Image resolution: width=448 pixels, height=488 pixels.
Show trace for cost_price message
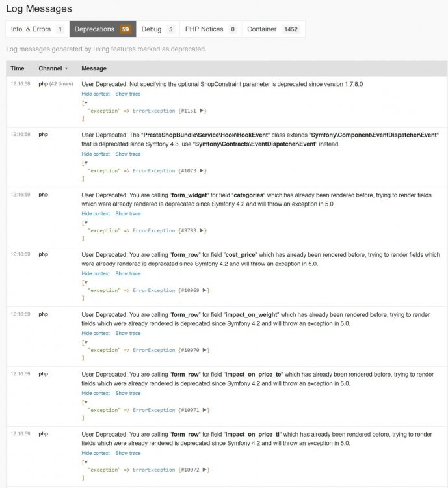(128, 273)
